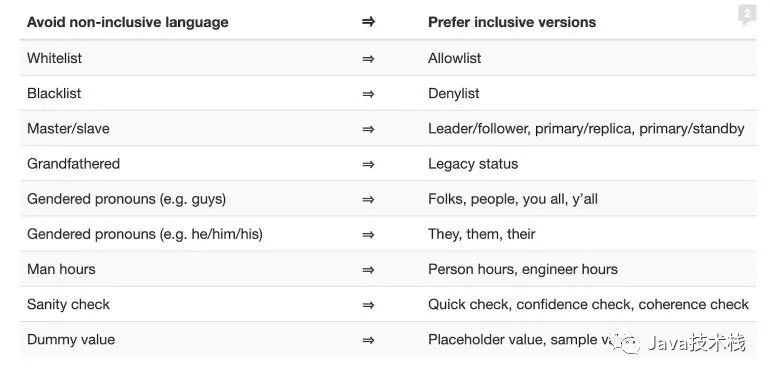Click the arrow beside Sanity check

pos(368,305)
